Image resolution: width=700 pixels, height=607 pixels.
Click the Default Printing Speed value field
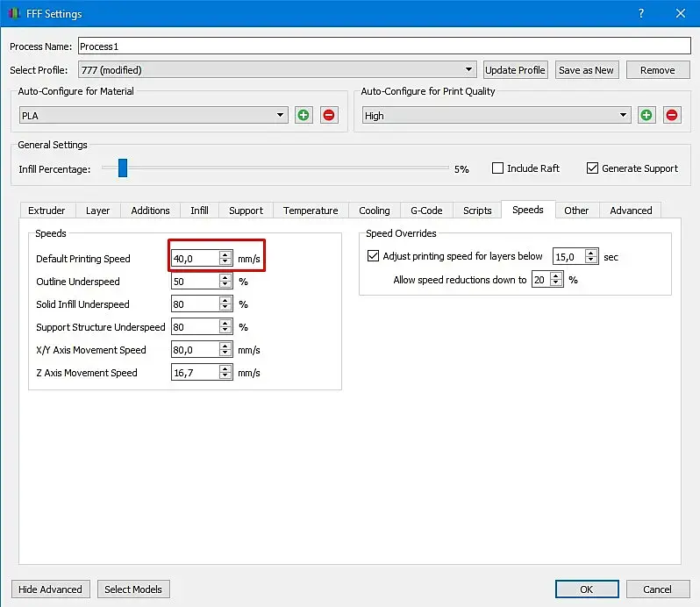pyautogui.click(x=196, y=259)
